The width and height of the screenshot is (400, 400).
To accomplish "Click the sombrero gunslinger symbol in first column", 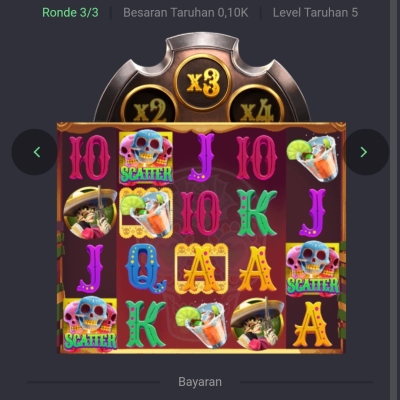I will pos(90,213).
